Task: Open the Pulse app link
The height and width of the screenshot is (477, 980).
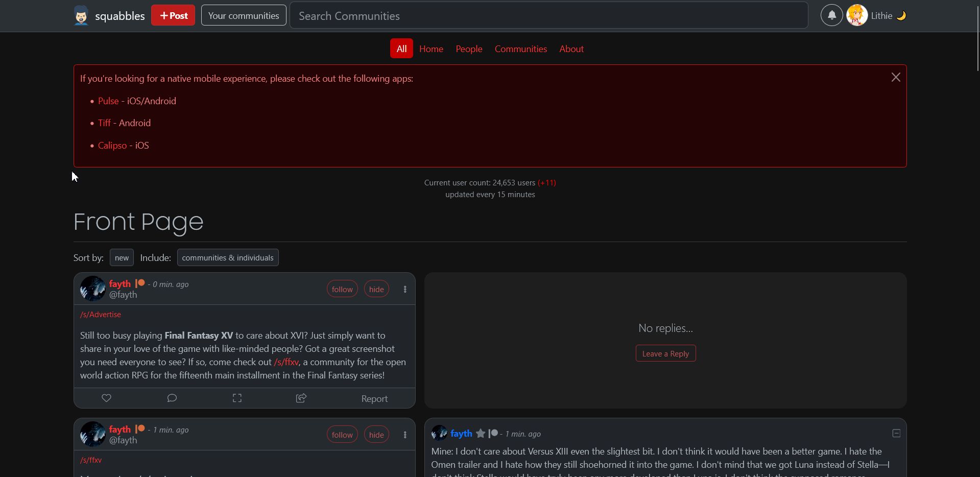Action: click(x=108, y=101)
